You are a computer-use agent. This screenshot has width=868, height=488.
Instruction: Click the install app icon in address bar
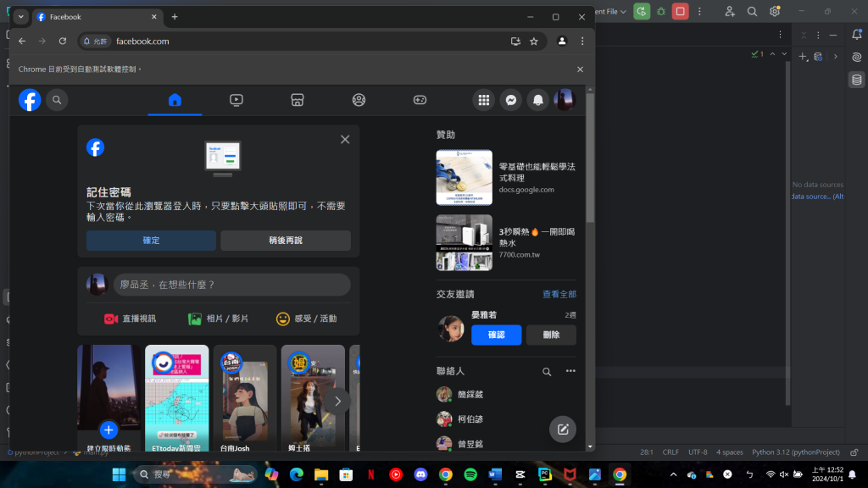(515, 42)
